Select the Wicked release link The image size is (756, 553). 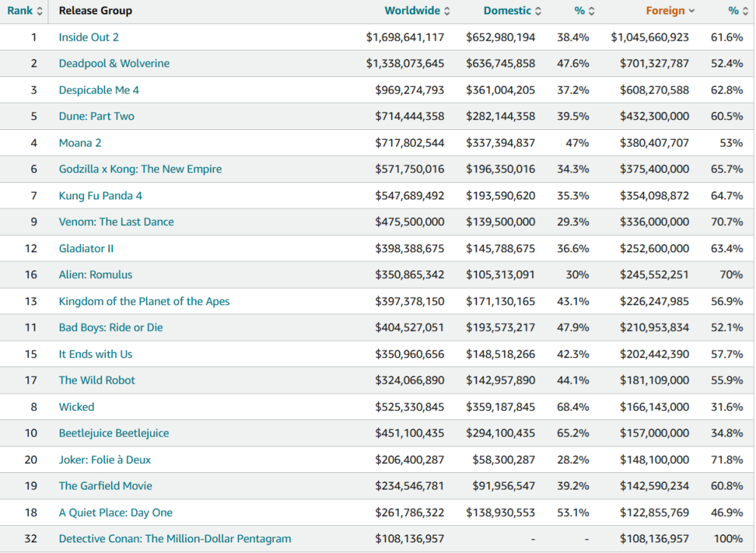(76, 407)
